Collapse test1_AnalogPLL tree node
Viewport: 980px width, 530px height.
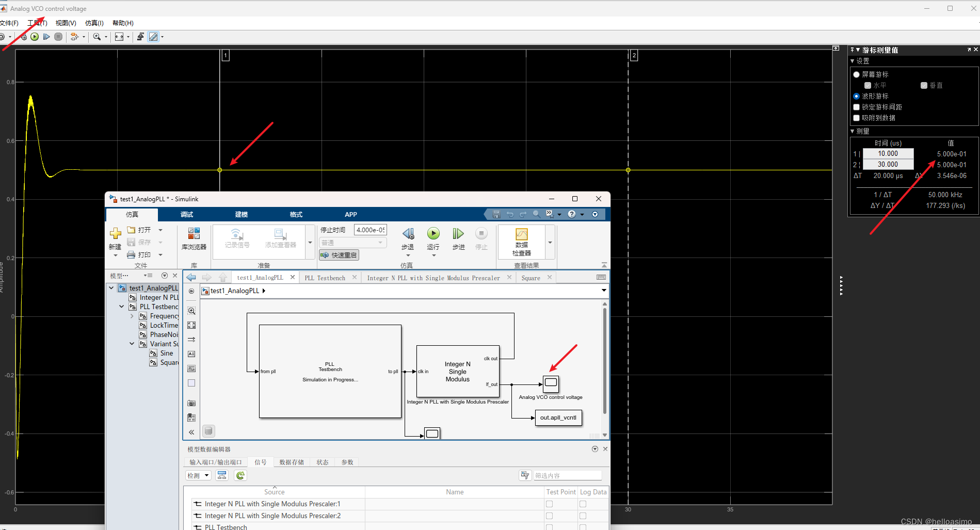point(111,288)
